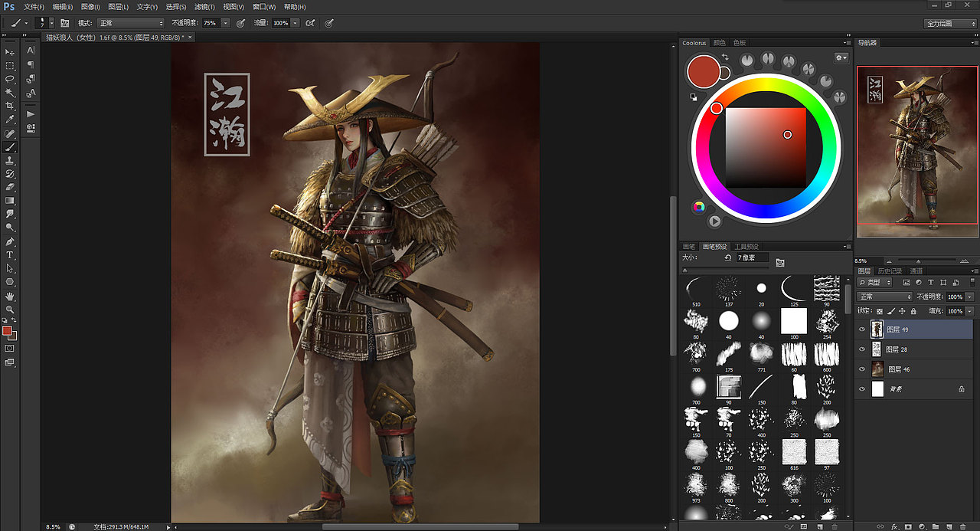Open the Actions play icon panel

click(31, 114)
